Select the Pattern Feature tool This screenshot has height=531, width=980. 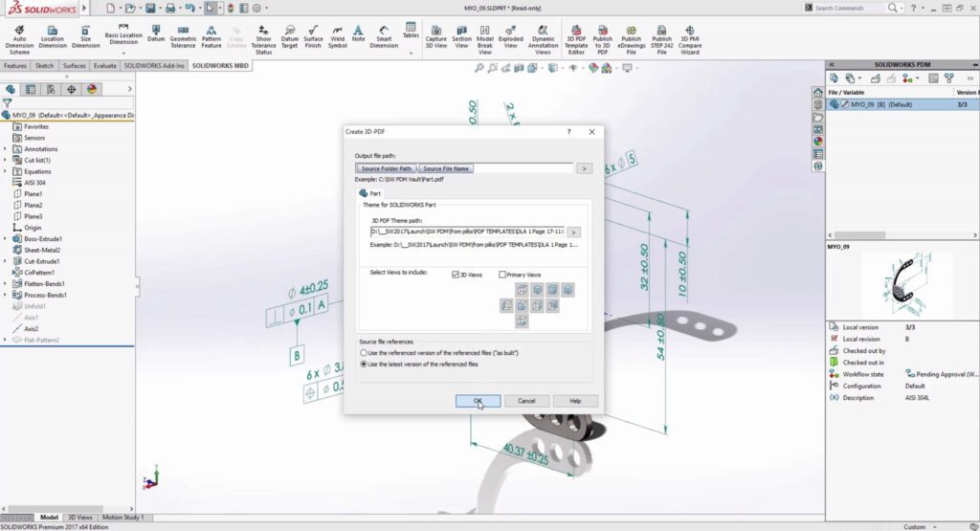pyautogui.click(x=212, y=37)
